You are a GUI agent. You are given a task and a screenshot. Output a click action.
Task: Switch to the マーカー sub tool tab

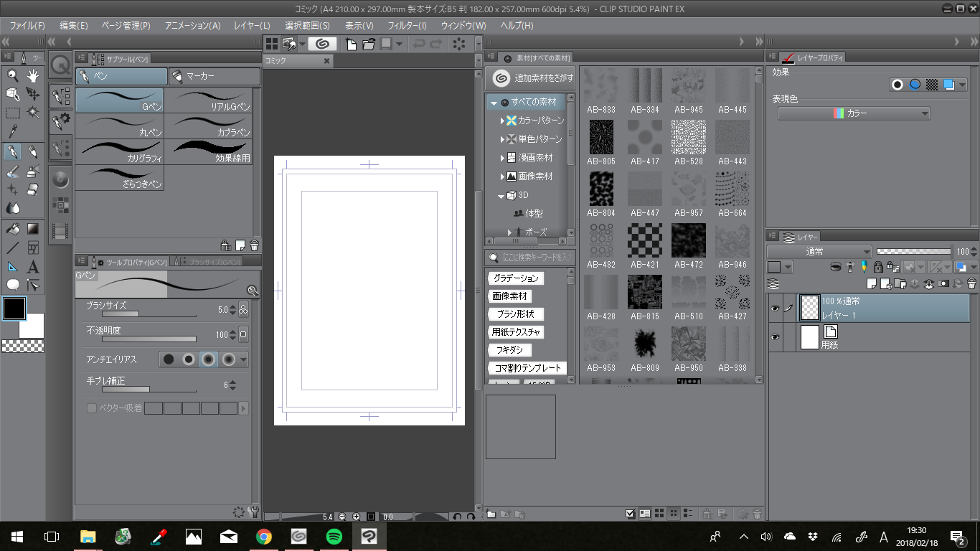[x=214, y=76]
